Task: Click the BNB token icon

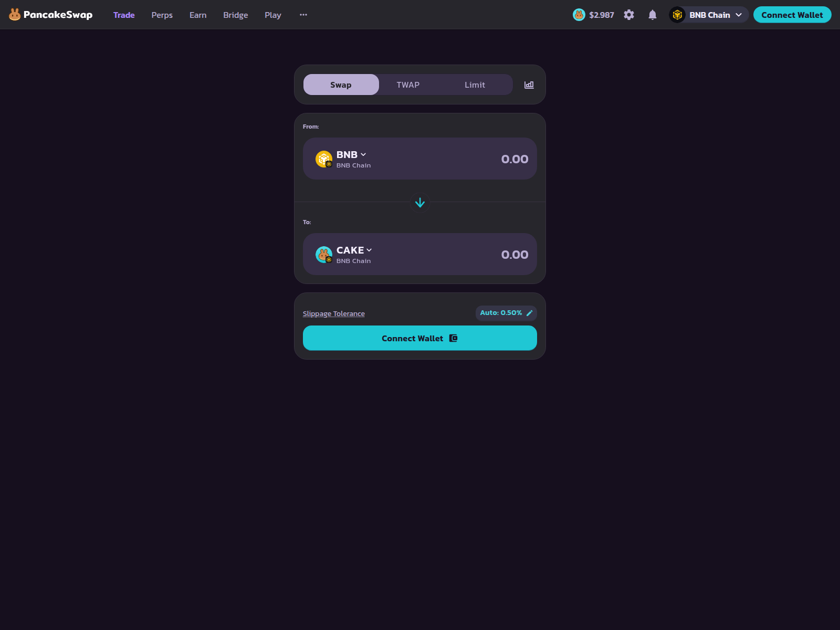Action: [324, 159]
